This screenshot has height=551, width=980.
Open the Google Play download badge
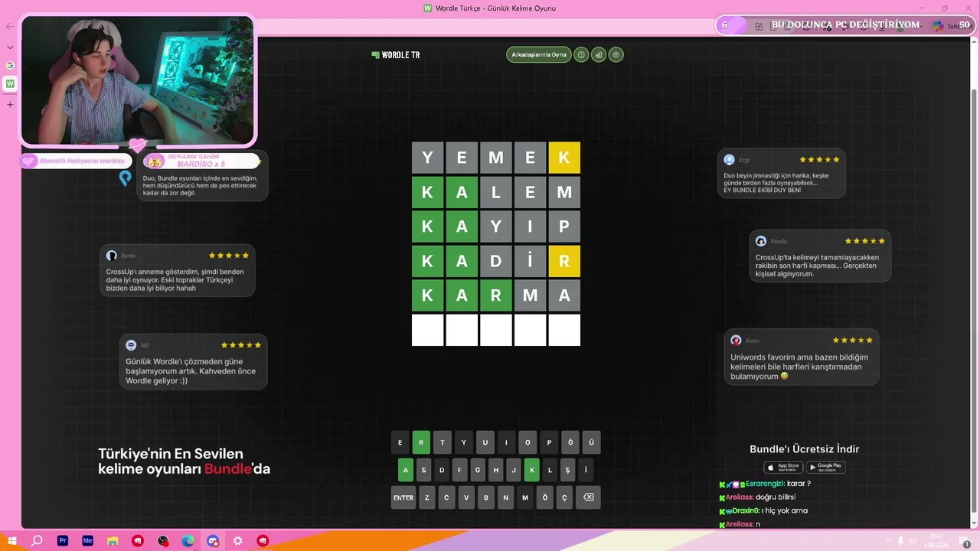(x=825, y=467)
